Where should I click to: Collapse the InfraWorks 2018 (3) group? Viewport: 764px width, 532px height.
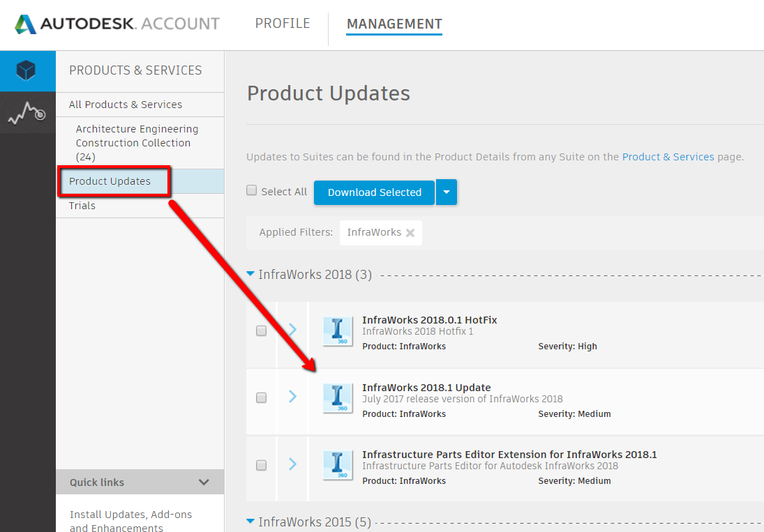[x=250, y=274]
